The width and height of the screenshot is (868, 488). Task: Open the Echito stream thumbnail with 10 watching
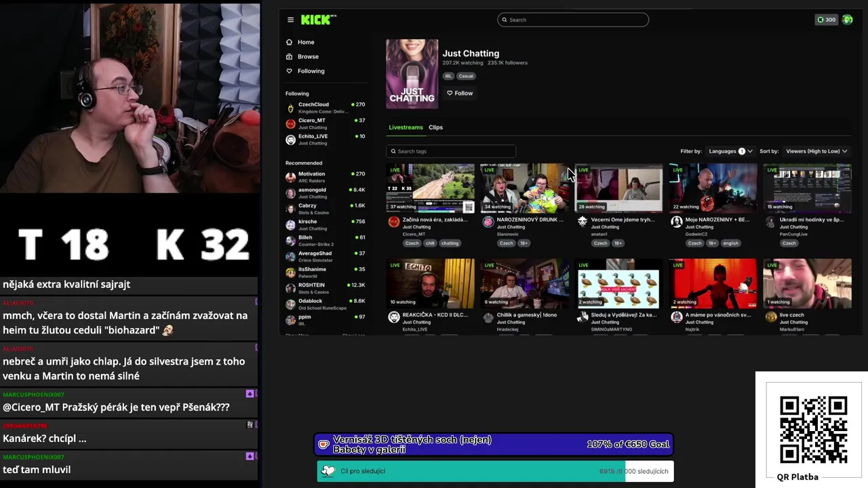point(431,283)
